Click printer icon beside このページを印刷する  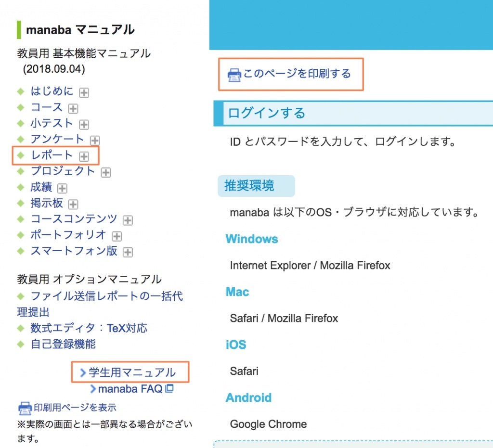(x=234, y=75)
